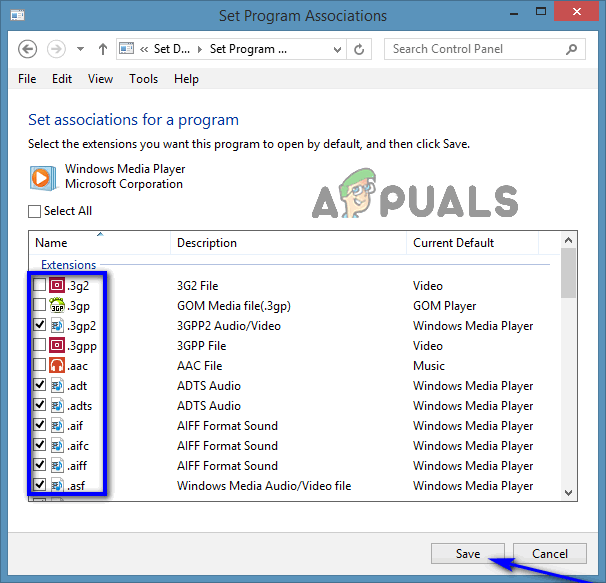The height and width of the screenshot is (583, 606).
Task: Check the .aac extension checkbox
Action: click(39, 365)
